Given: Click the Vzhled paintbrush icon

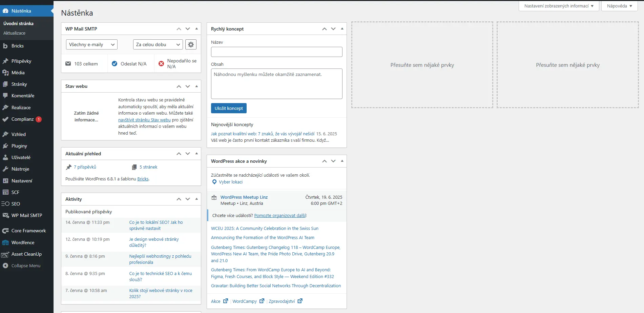Looking at the screenshot, I should coord(5,134).
